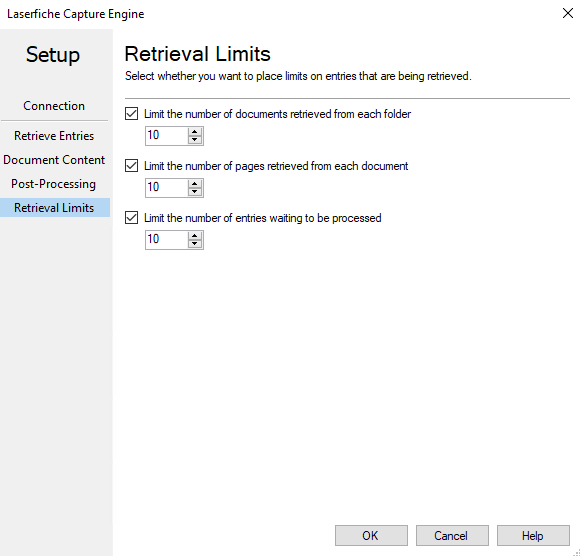Click the entries waiting number field
The width and height of the screenshot is (580, 556).
(x=166, y=240)
